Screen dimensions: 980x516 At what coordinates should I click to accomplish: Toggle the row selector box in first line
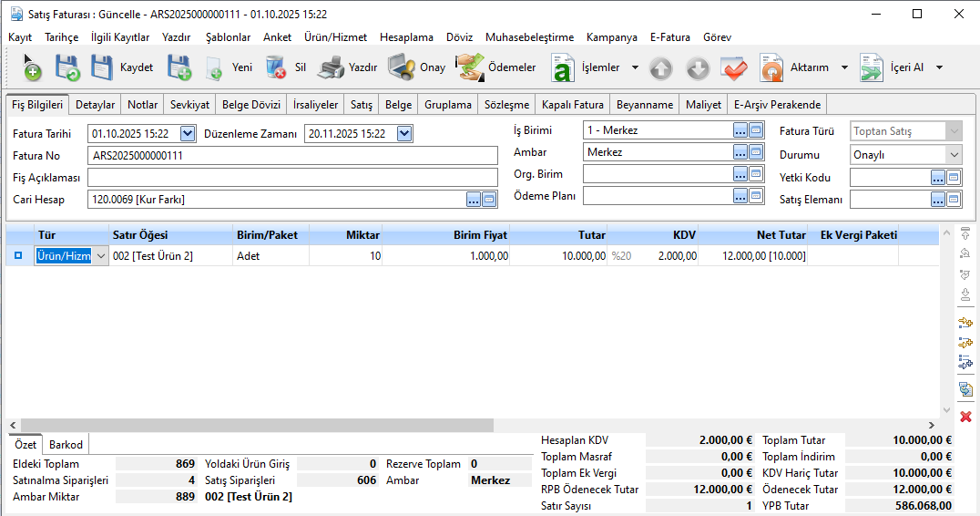point(18,256)
